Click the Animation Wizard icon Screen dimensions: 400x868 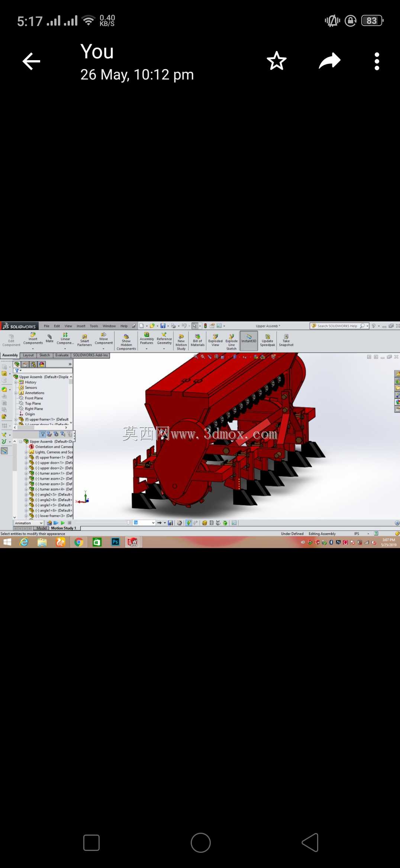pyautogui.click(x=180, y=523)
